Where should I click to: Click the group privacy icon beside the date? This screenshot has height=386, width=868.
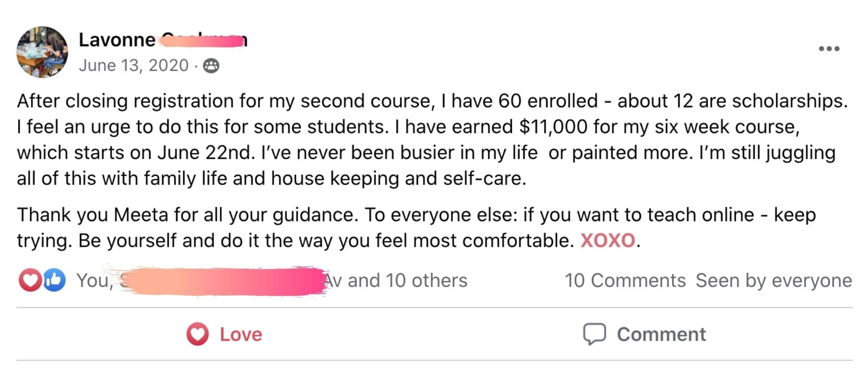[x=211, y=66]
